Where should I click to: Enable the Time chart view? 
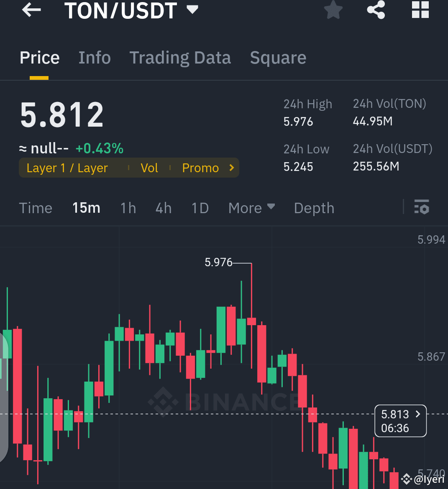(36, 208)
